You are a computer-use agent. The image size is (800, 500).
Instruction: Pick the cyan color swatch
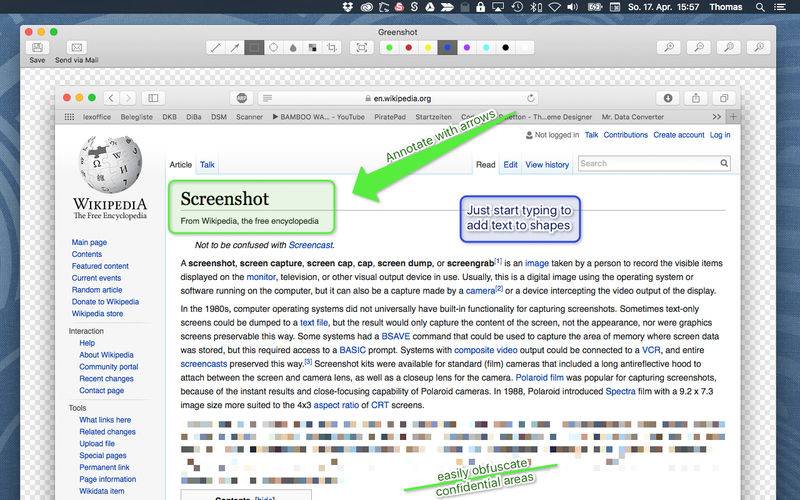[486, 47]
